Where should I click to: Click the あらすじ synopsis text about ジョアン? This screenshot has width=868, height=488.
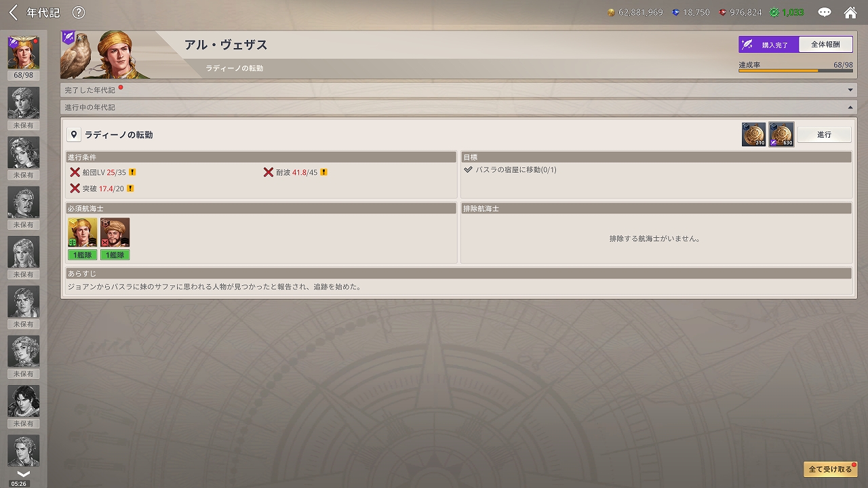[x=214, y=287]
